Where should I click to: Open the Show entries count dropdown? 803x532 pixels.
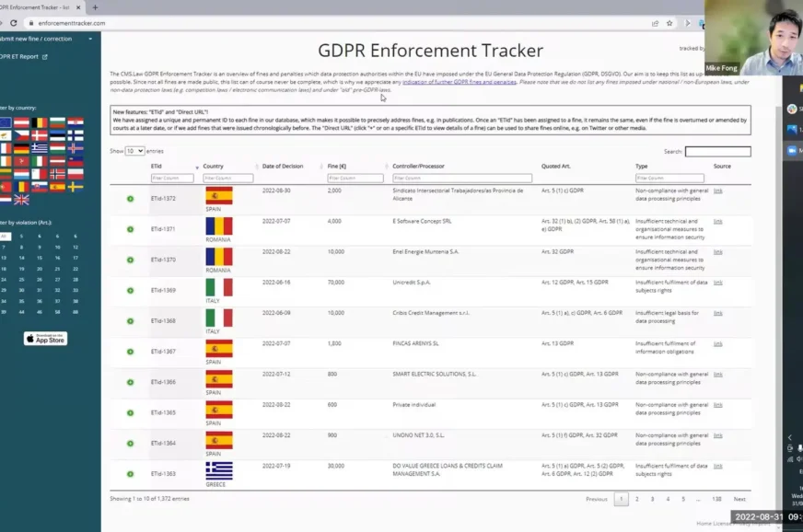pos(134,151)
